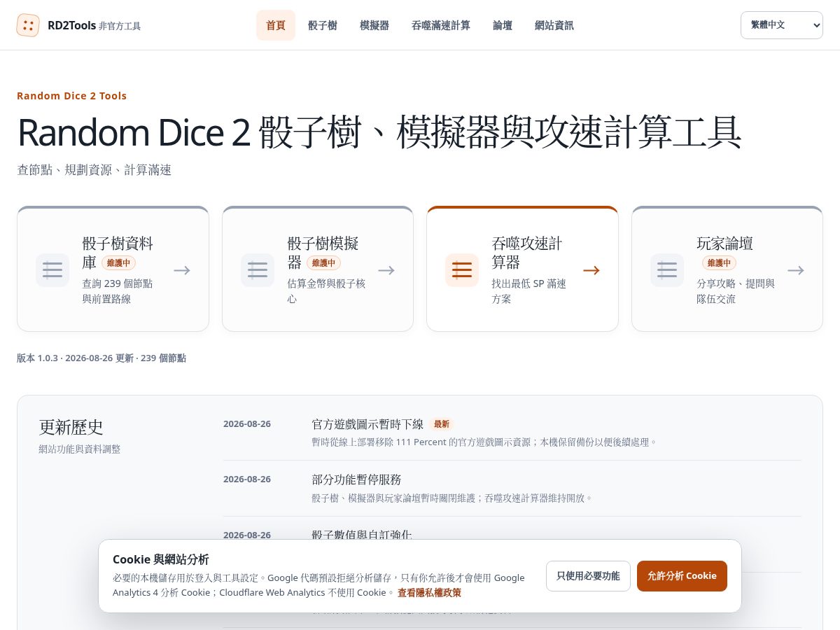Click the RD2Tools site title link

click(x=71, y=25)
